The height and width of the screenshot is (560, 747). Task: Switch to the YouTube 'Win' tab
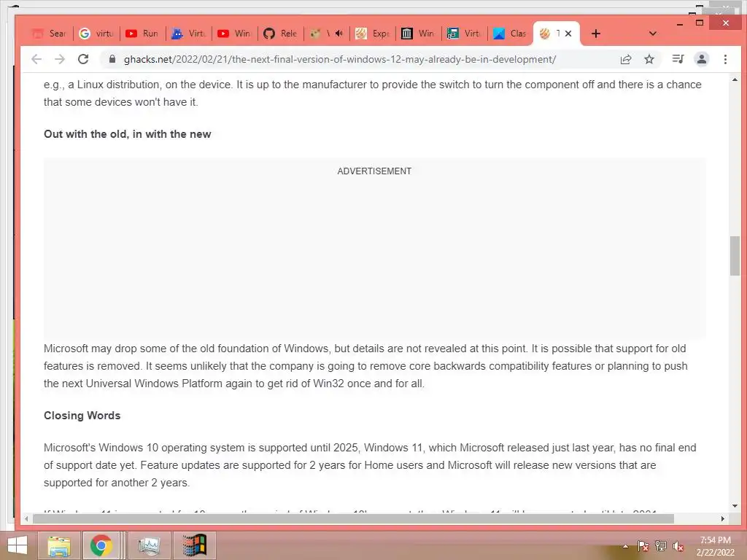pyautogui.click(x=234, y=34)
